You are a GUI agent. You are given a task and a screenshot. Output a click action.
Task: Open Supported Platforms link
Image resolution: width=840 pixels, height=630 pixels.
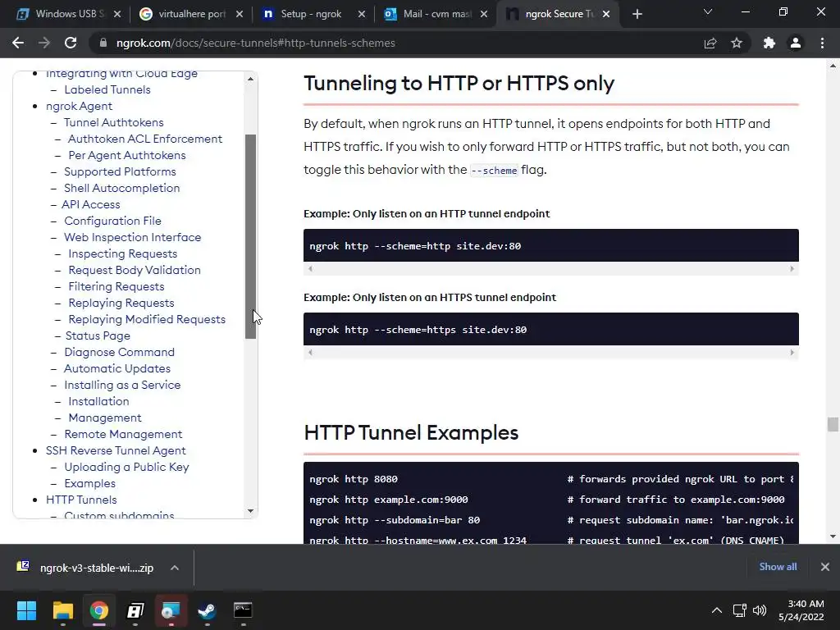point(120,171)
